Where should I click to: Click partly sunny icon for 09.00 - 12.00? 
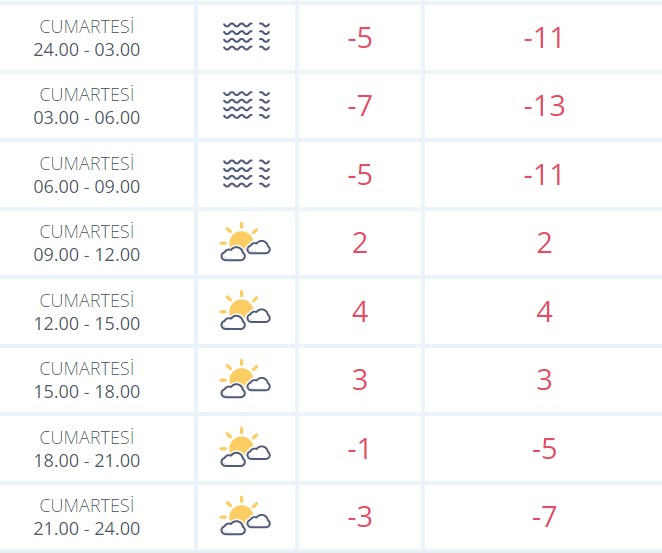tap(245, 241)
